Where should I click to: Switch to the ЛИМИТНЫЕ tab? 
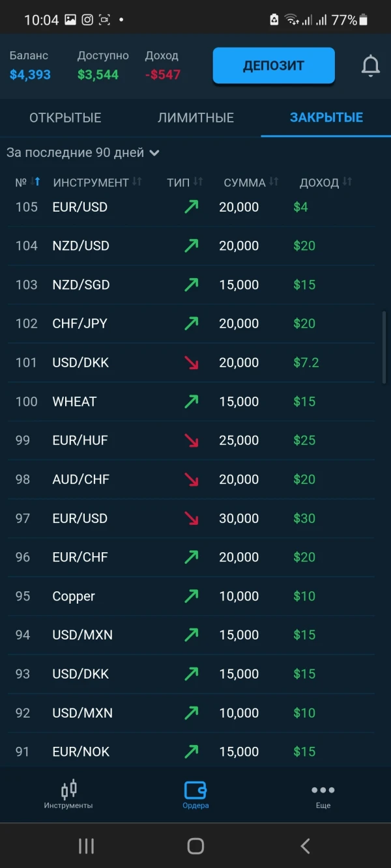[195, 118]
